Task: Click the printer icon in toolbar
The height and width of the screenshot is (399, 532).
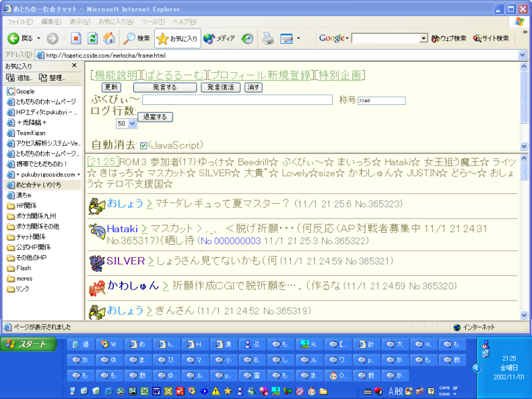Action: click(x=267, y=38)
